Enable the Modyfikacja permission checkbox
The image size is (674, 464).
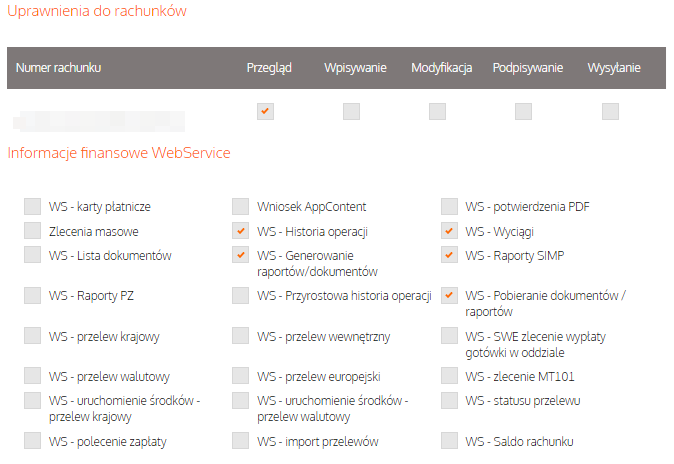[x=437, y=111]
